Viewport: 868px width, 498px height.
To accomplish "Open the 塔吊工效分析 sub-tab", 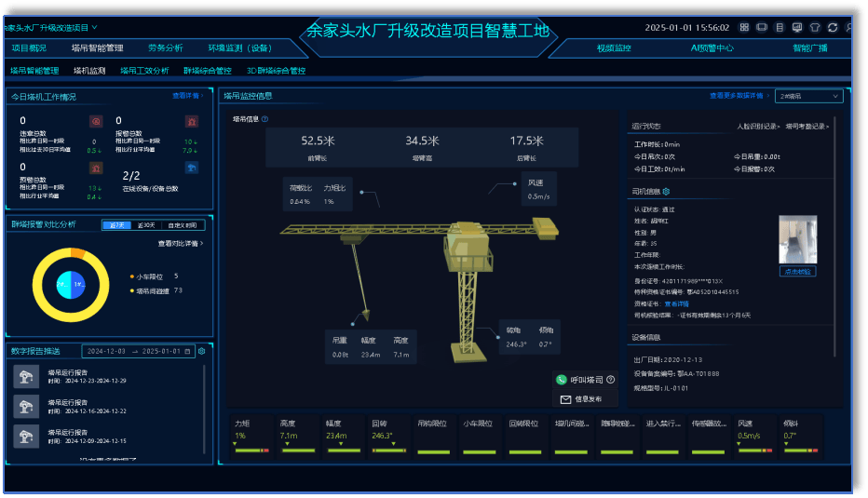I will tap(144, 70).
